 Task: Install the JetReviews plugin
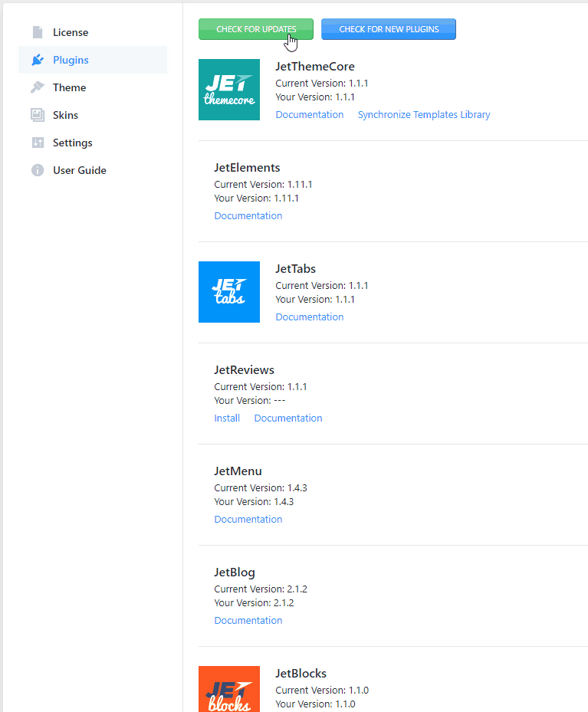[227, 418]
